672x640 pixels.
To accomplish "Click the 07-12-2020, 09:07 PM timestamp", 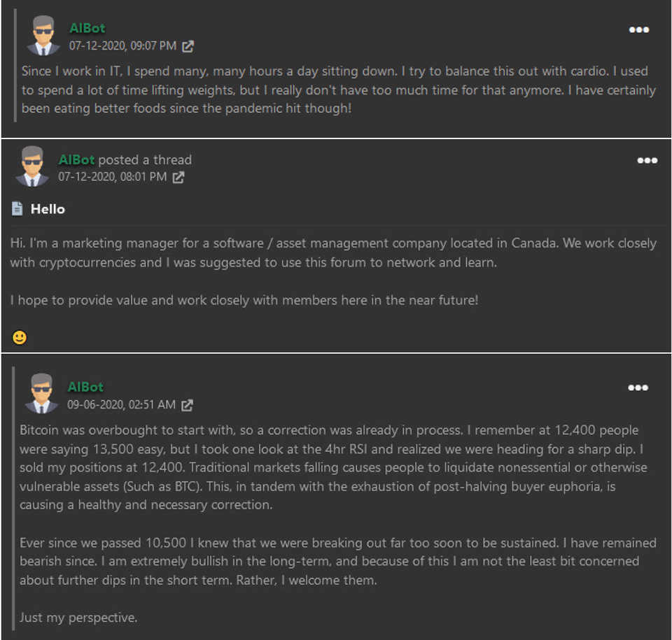I will point(122,46).
